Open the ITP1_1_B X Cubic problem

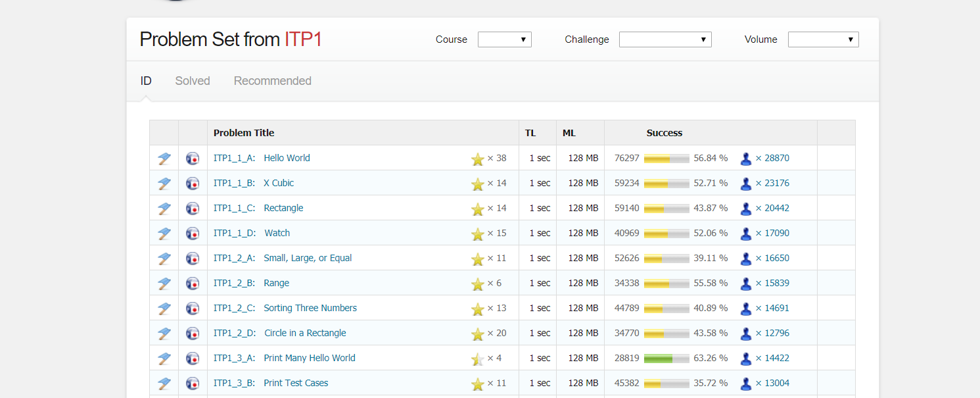(x=254, y=183)
